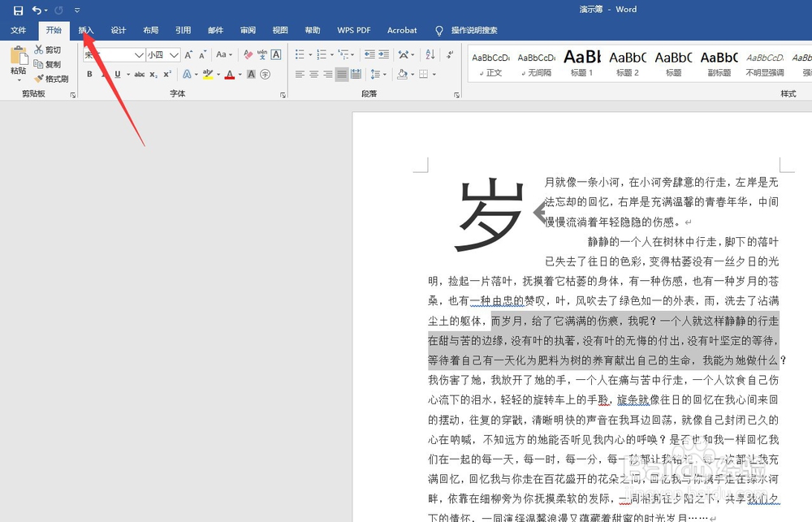The height and width of the screenshot is (522, 812).
Task: Apply text highlight color
Action: click(x=207, y=74)
